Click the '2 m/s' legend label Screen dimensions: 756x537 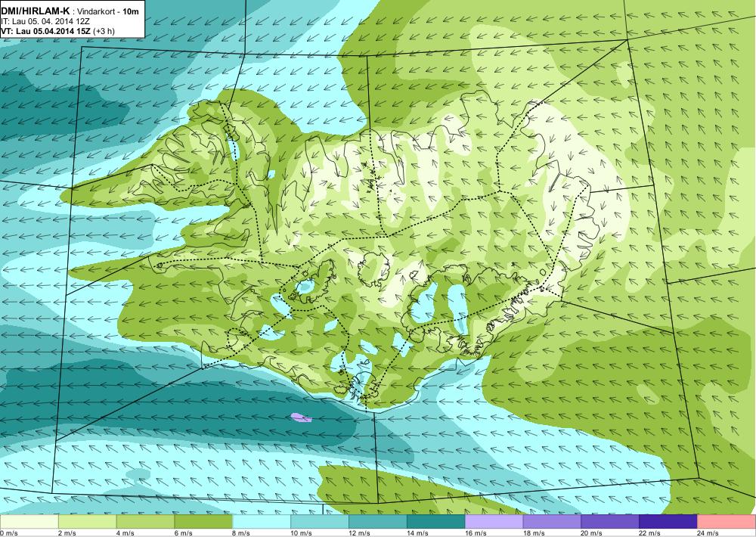[x=67, y=533]
